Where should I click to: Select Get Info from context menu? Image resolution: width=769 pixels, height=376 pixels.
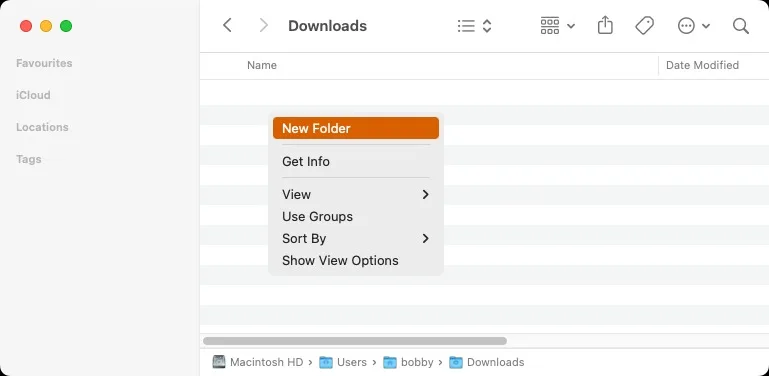coord(356,161)
